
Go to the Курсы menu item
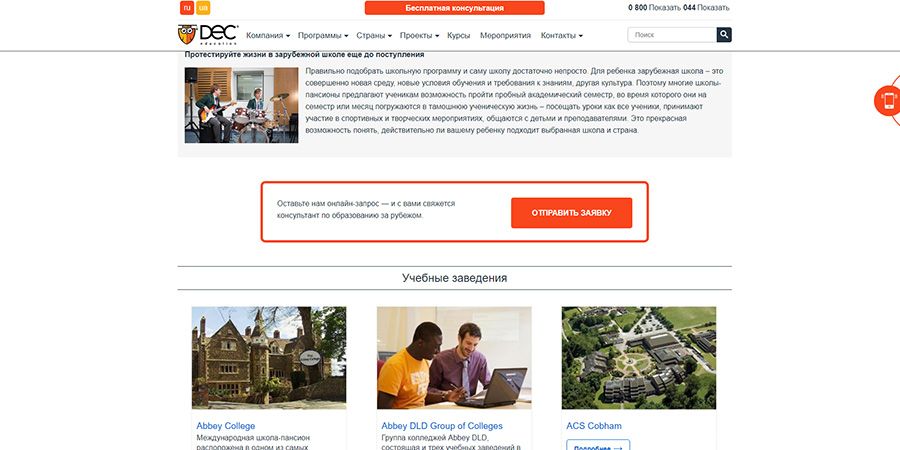click(459, 36)
